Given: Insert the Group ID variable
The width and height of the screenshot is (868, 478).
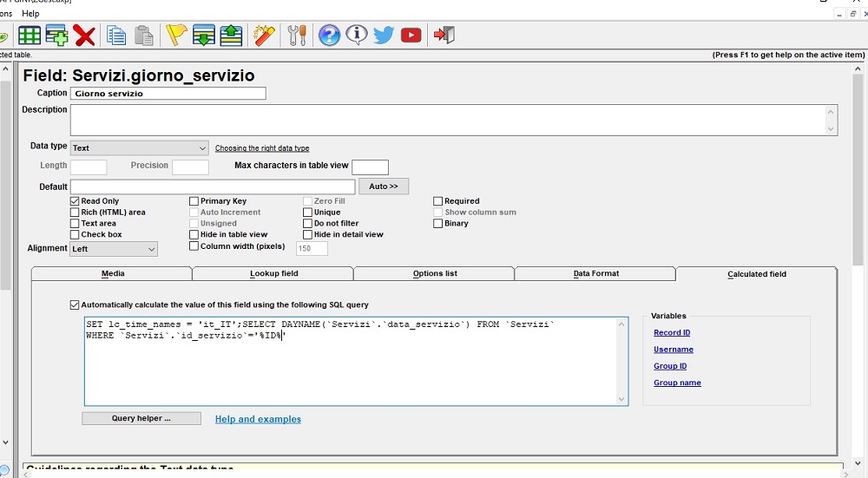Looking at the screenshot, I should coord(670,366).
